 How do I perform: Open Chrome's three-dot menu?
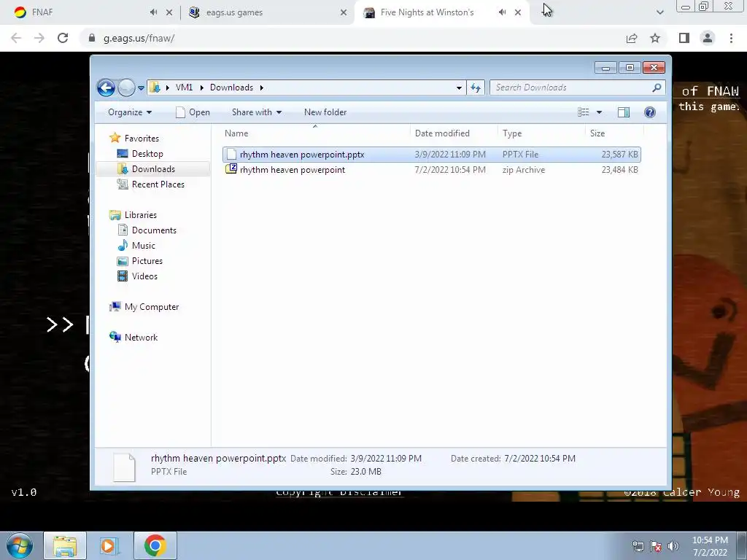tap(731, 38)
